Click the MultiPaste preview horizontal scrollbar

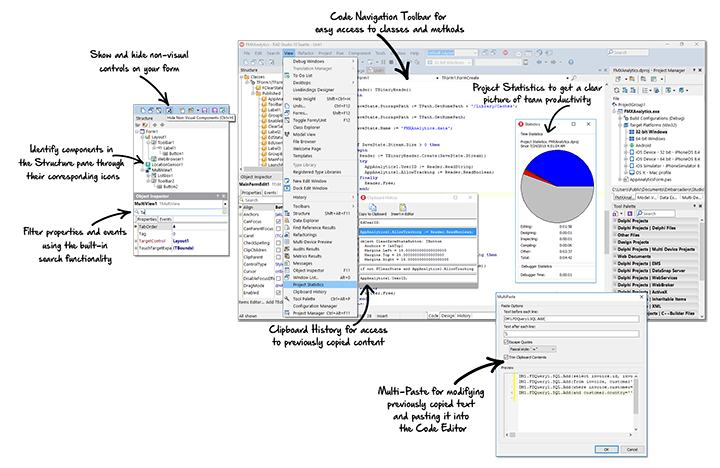[x=569, y=434]
